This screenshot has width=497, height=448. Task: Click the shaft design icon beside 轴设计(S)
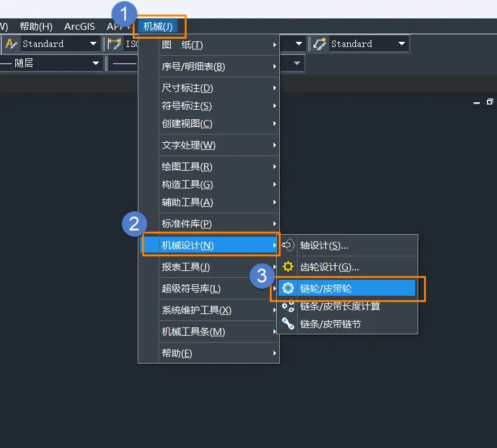point(288,245)
